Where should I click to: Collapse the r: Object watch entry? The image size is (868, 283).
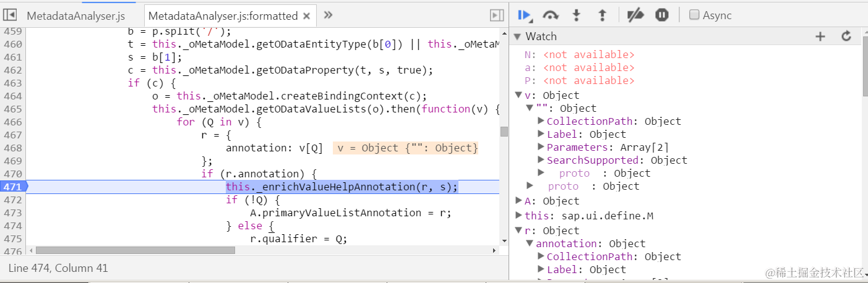tap(518, 230)
